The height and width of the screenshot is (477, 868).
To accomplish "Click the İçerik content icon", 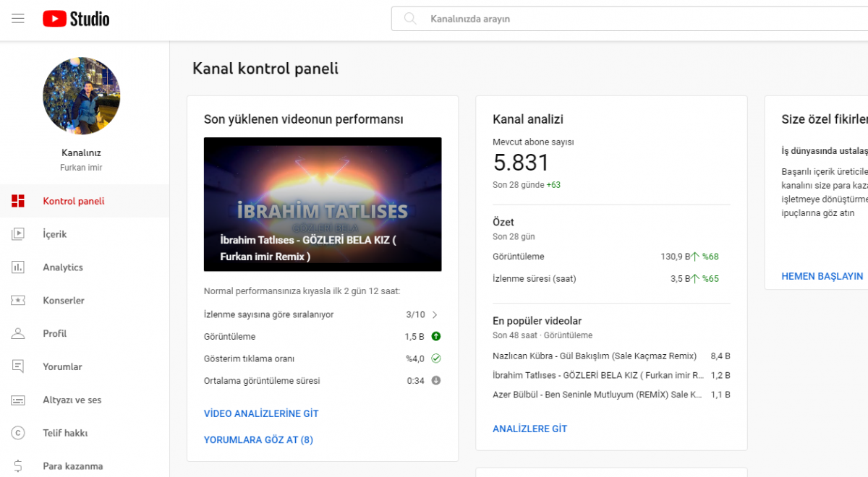I will point(18,234).
